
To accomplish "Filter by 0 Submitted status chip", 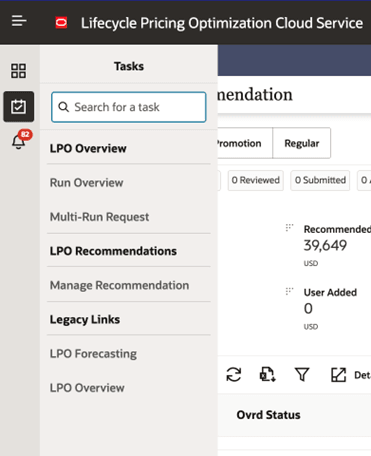I will (x=320, y=180).
